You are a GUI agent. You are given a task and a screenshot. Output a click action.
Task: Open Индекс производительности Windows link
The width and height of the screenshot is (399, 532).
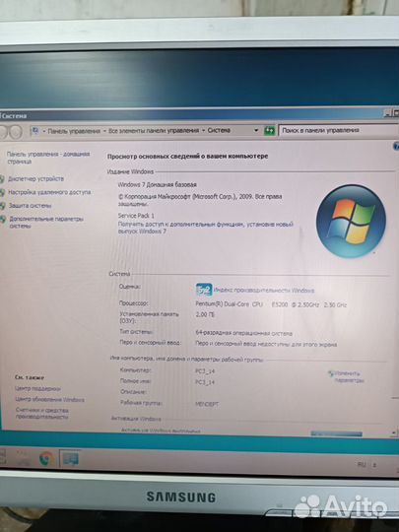264,291
